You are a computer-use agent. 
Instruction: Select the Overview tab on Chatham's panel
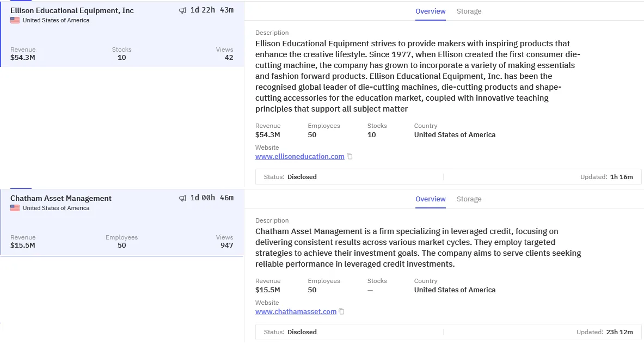[x=430, y=199]
